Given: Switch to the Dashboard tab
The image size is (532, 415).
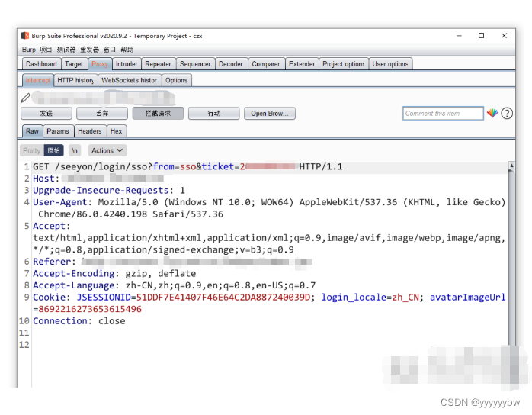Looking at the screenshot, I should (41, 64).
